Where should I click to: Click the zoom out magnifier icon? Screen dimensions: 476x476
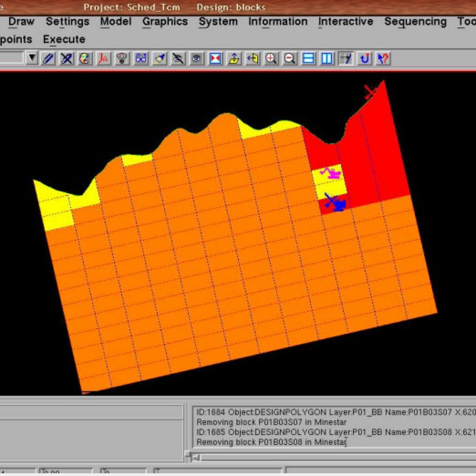[290, 59]
